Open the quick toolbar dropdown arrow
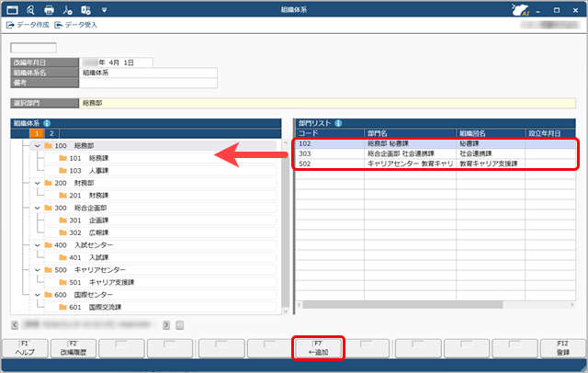Image resolution: width=588 pixels, height=373 pixels. pyautogui.click(x=103, y=8)
